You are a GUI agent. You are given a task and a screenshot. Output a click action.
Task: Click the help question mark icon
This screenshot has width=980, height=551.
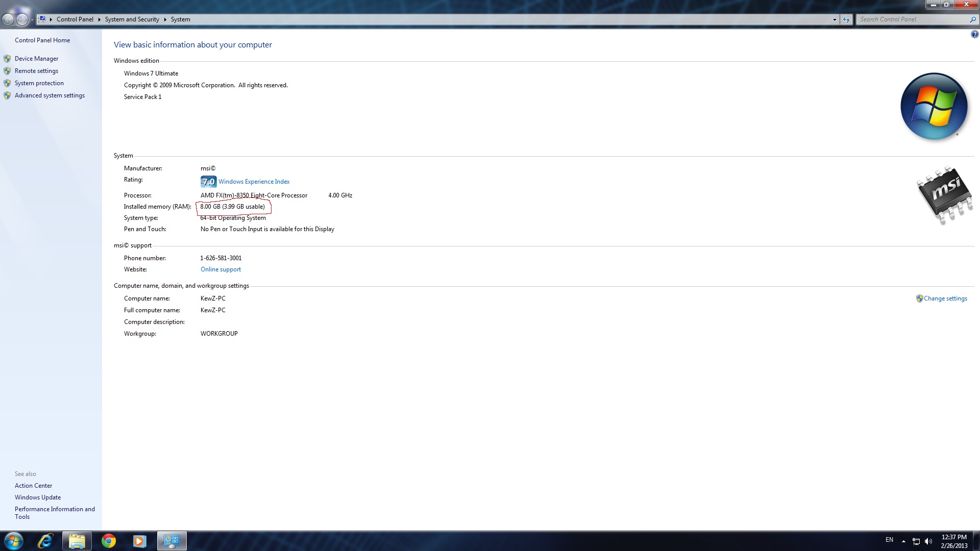point(974,35)
